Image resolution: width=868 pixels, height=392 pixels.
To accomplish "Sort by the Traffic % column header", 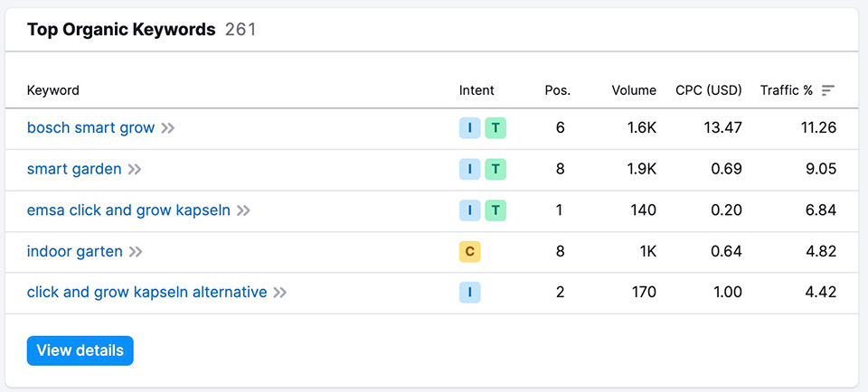I will click(x=787, y=90).
